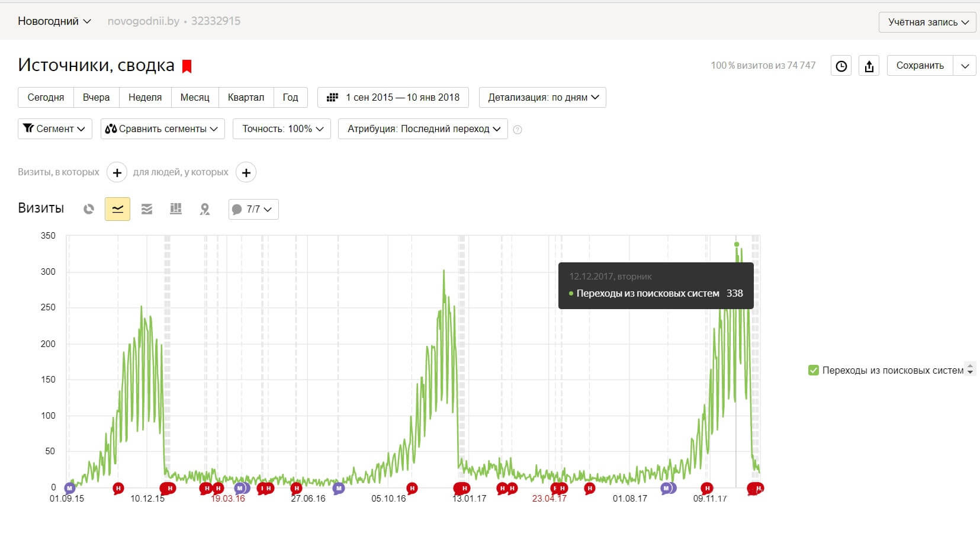
Task: Open date range 1 сен 2015 — 10 янв 2018
Action: (393, 97)
